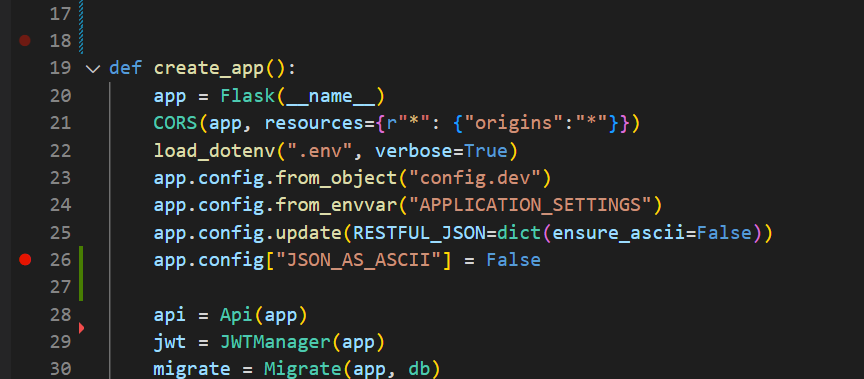Place cursor on create_app function name
This screenshot has width=864, height=379.
[x=209, y=69]
